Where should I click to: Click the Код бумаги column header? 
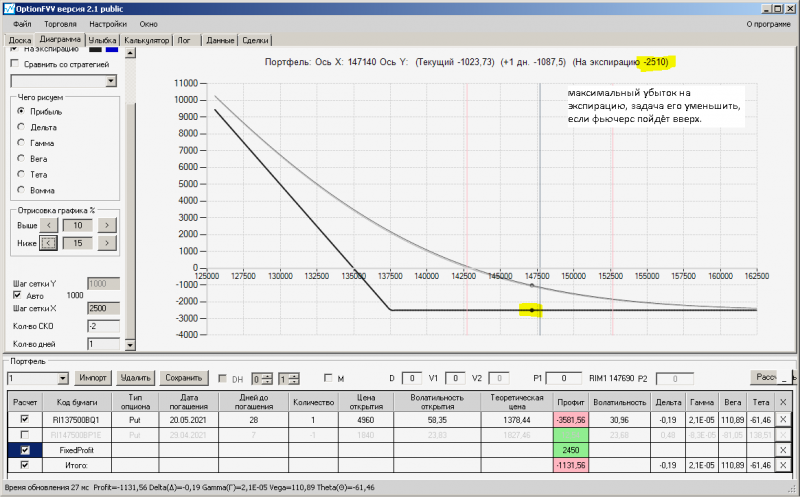77,402
